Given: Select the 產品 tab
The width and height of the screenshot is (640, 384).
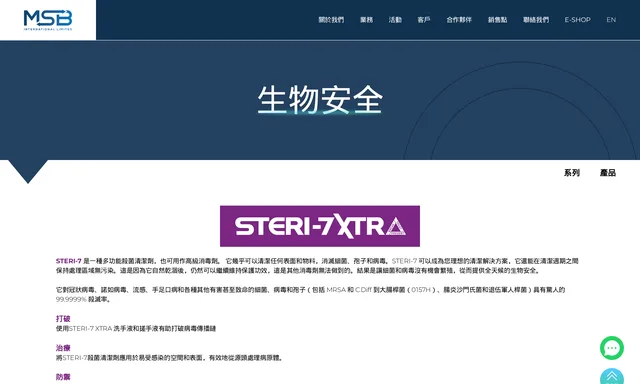Looking at the screenshot, I should point(608,173).
